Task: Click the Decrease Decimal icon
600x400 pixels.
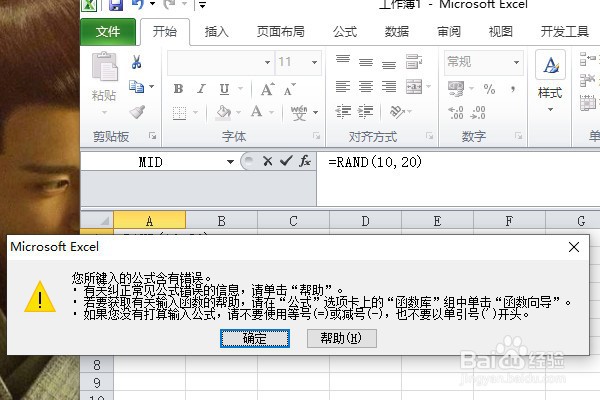Action: (x=478, y=113)
